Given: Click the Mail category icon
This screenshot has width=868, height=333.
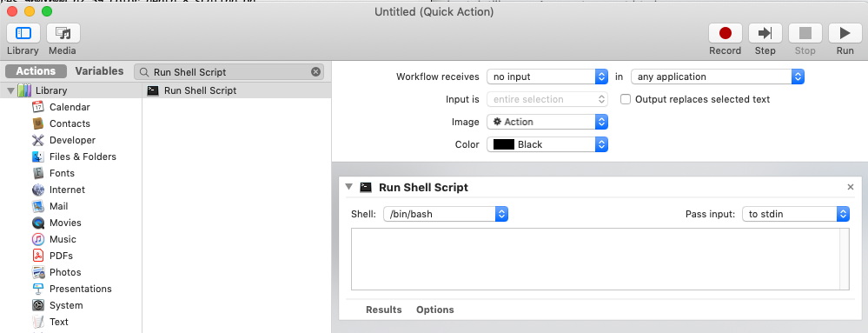Looking at the screenshot, I should point(38,206).
